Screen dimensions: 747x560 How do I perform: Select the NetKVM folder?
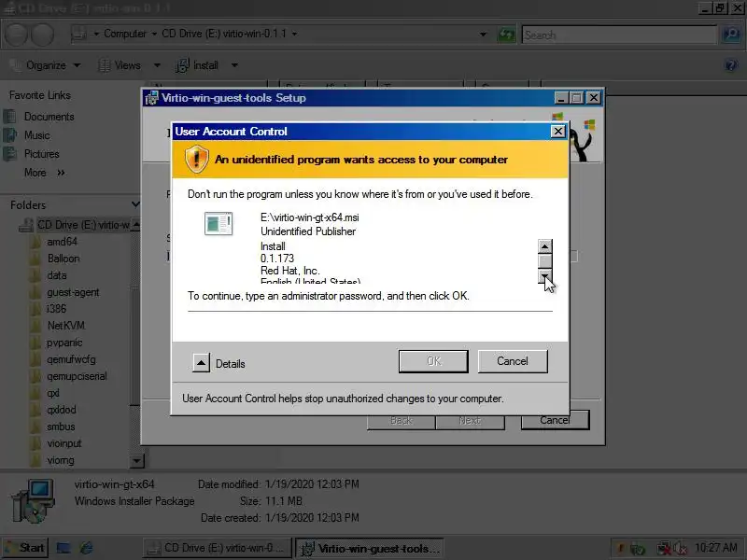(x=65, y=326)
